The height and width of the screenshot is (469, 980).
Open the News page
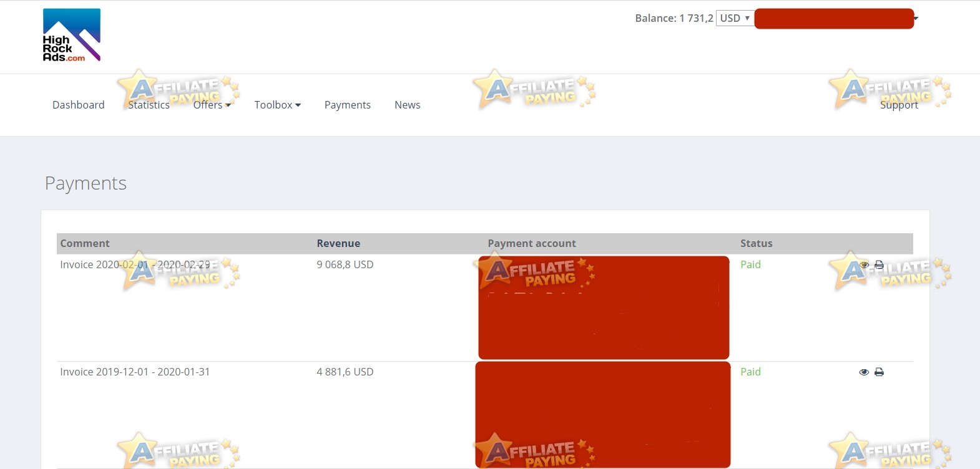(408, 105)
